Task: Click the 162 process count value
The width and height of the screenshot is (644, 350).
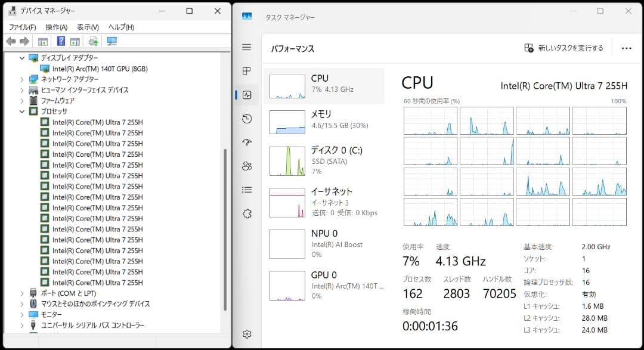Action: click(413, 294)
